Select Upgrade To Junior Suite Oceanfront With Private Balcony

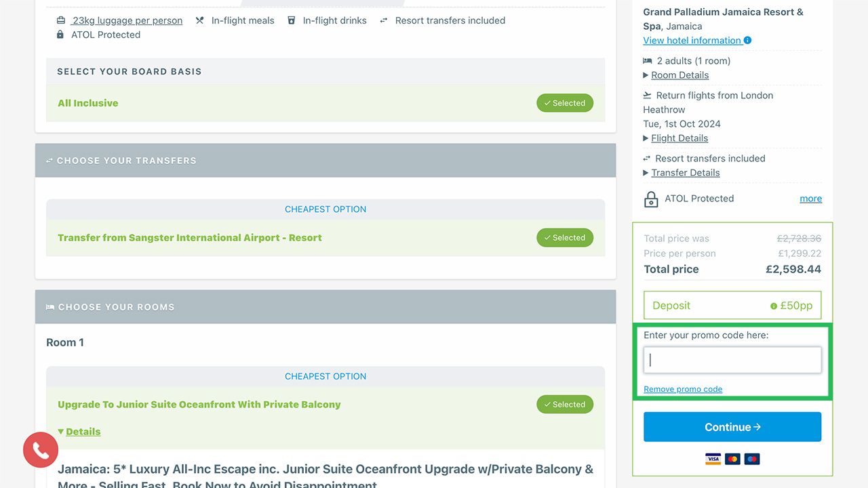[x=325, y=405]
